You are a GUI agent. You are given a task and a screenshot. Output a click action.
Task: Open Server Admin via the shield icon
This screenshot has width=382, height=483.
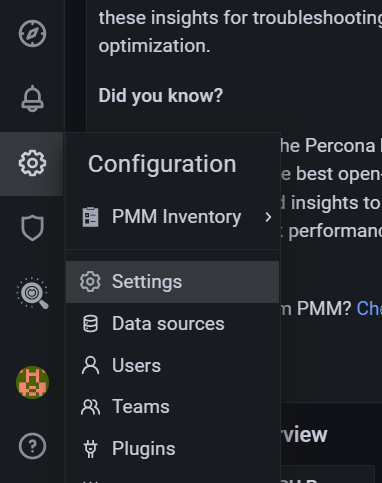pyautogui.click(x=32, y=228)
